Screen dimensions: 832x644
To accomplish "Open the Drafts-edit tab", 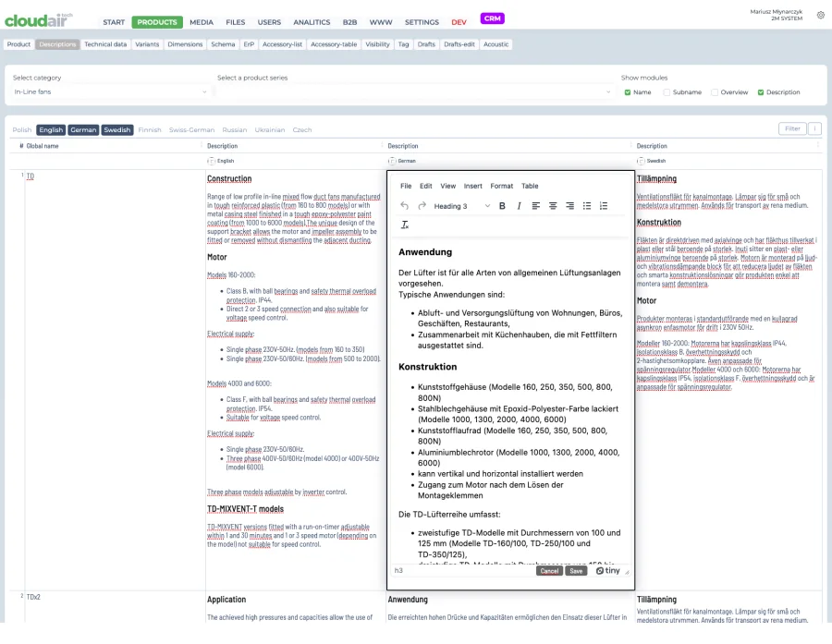I will pos(459,44).
